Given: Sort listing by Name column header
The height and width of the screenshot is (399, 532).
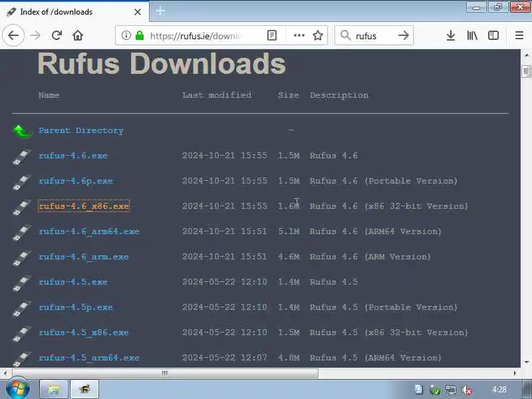Looking at the screenshot, I should tap(49, 95).
